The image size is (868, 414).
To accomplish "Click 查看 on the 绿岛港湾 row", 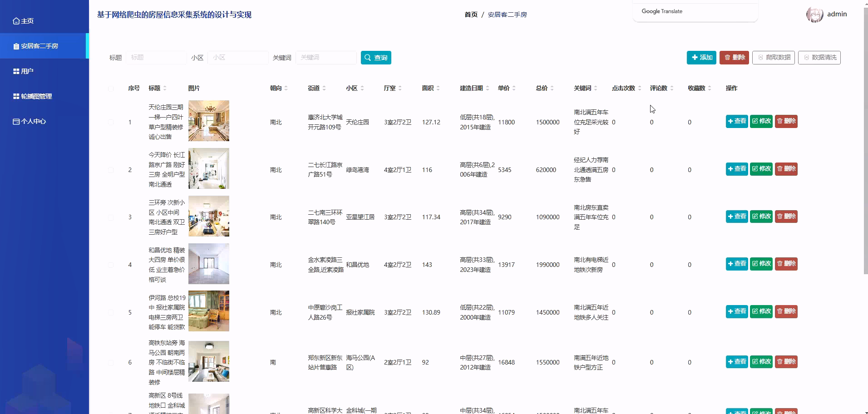I will click(x=736, y=168).
